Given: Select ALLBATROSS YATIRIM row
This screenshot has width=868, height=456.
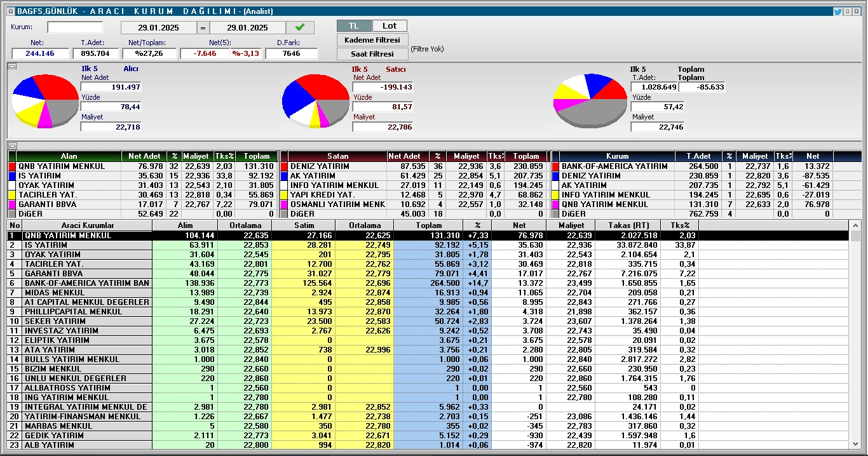Looking at the screenshot, I should pyautogui.click(x=429, y=388).
